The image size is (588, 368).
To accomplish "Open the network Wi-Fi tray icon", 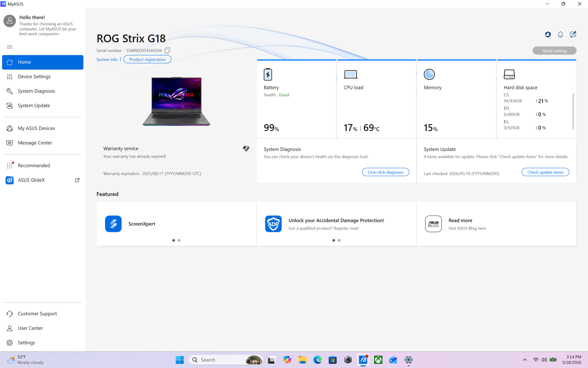I will (536, 360).
